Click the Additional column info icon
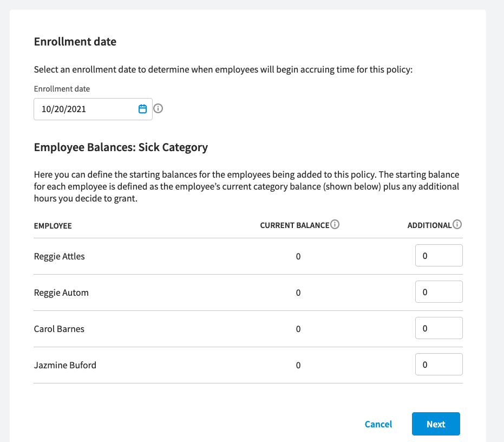504x442 pixels. (x=457, y=224)
